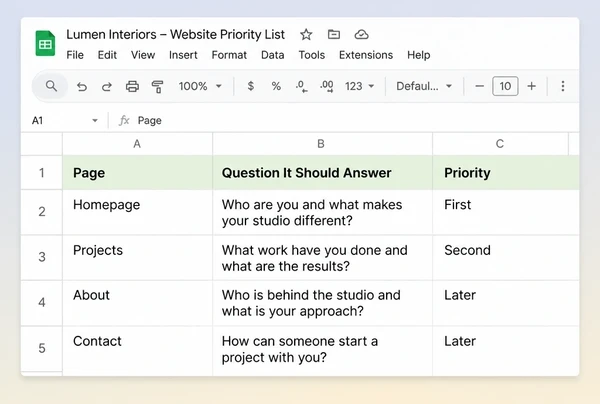Print the spreadsheet

pyautogui.click(x=132, y=86)
